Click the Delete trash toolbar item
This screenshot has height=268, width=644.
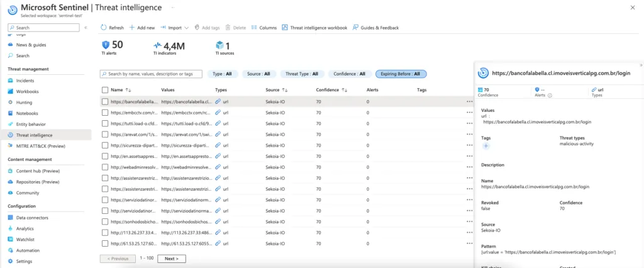coord(236,28)
